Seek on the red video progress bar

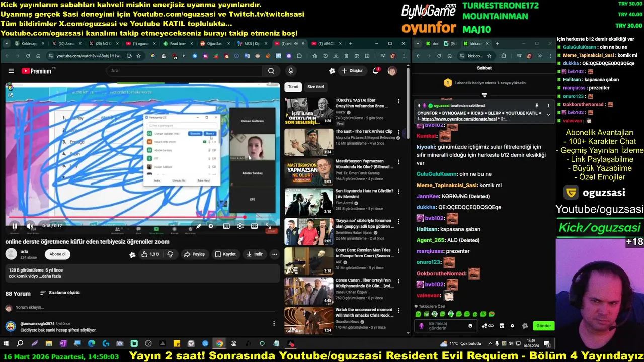(142, 217)
